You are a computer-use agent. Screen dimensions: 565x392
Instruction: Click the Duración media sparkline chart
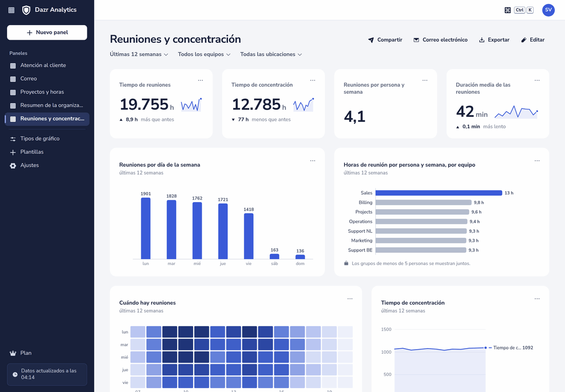pos(517,112)
